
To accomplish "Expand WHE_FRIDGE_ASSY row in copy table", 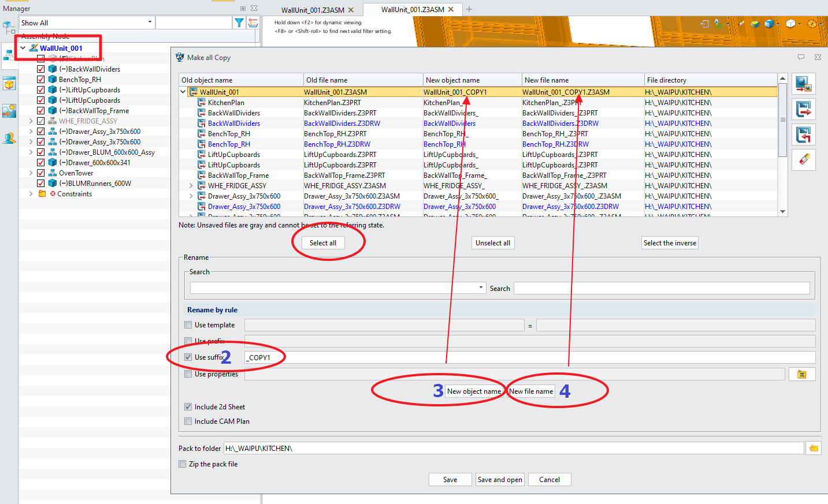I will (x=191, y=185).
